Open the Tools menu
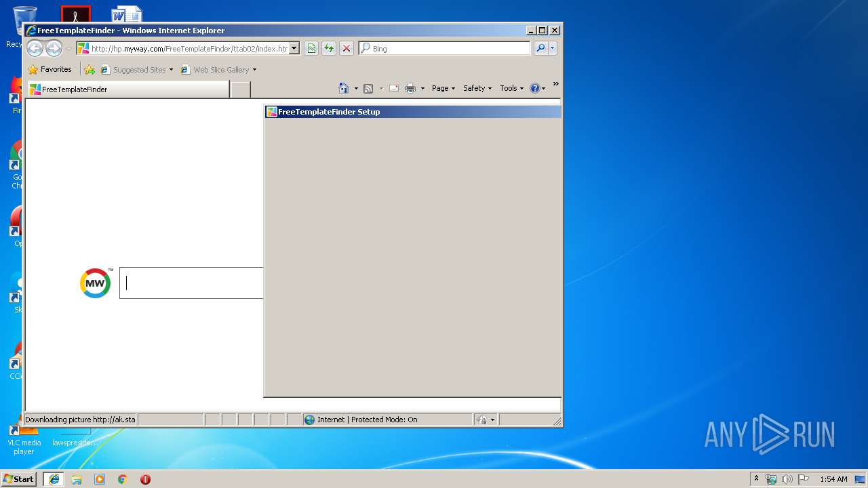 (x=512, y=88)
